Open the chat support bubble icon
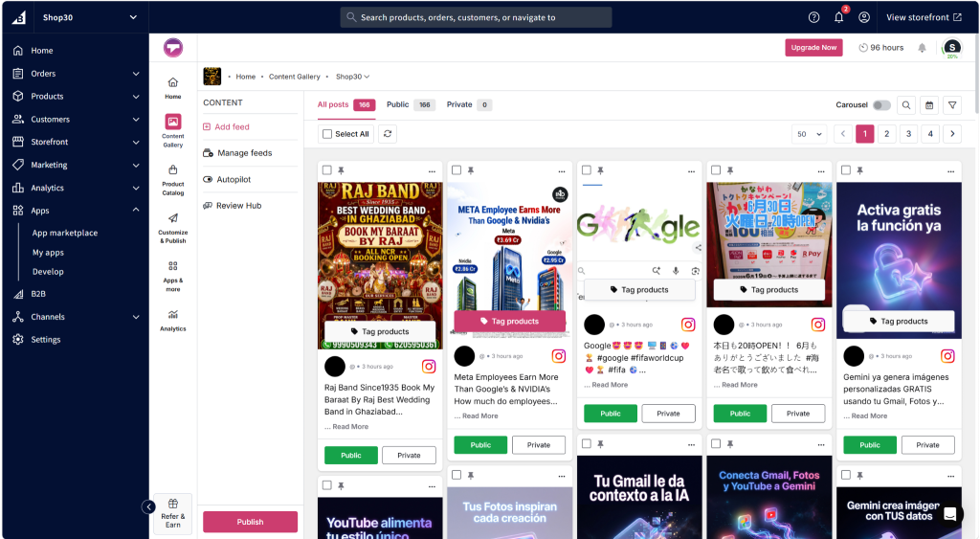Image resolution: width=980 pixels, height=539 pixels. coord(950,514)
